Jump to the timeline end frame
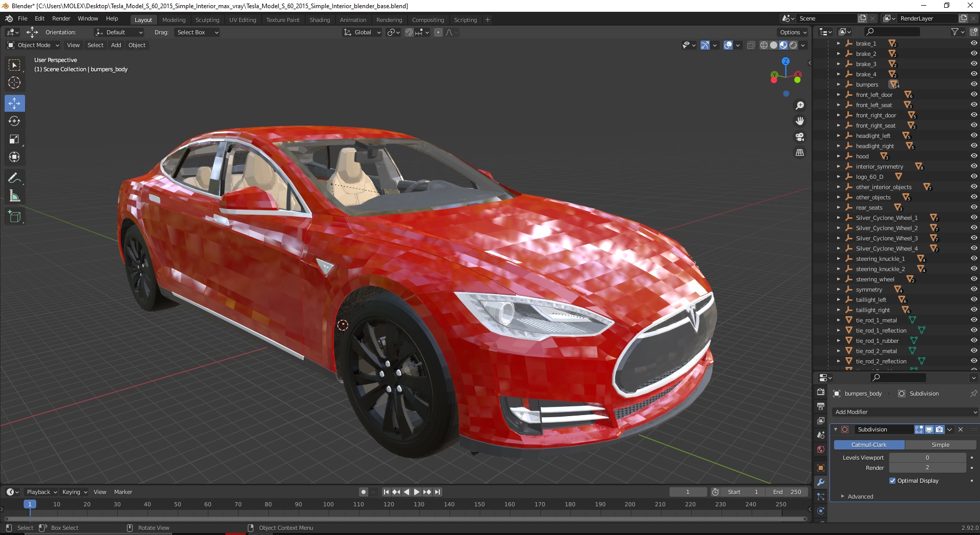The height and width of the screenshot is (535, 980). [x=437, y=492]
